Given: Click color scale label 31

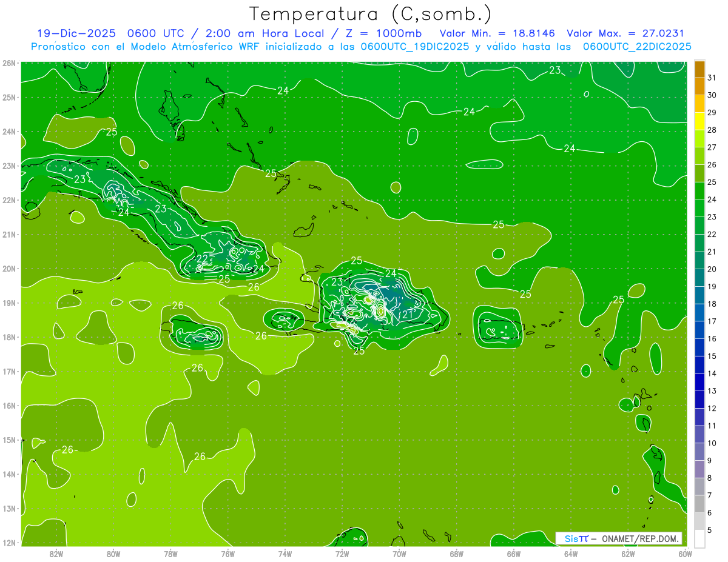Looking at the screenshot, I should 712,78.
